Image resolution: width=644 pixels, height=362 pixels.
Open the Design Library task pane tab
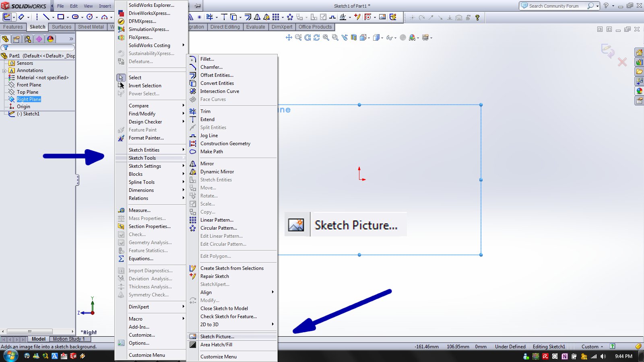(x=639, y=62)
